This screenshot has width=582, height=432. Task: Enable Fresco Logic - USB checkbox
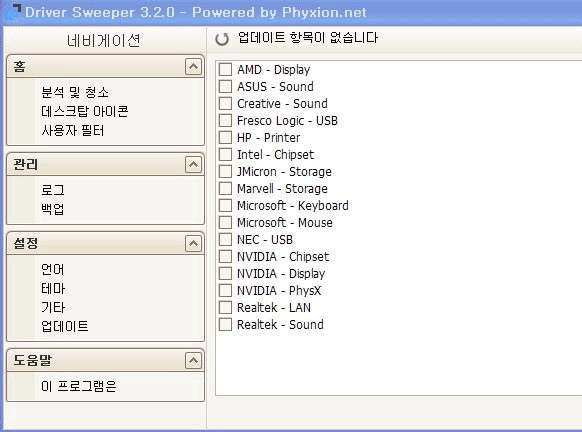(x=225, y=121)
